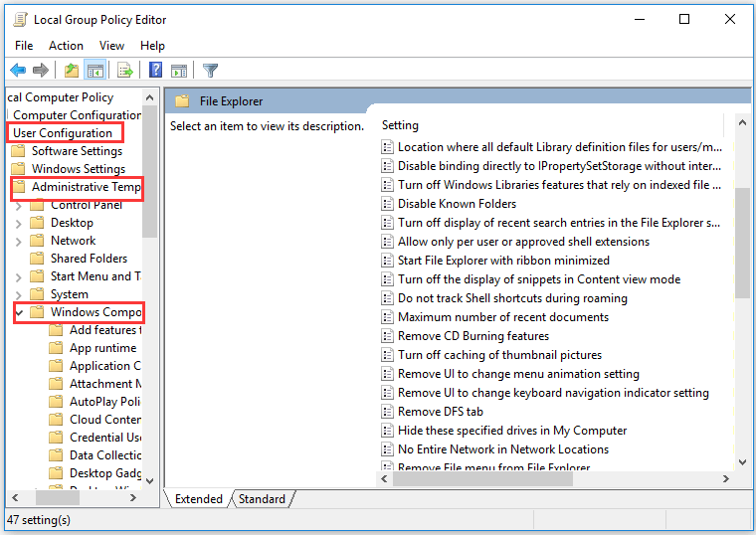Select the Application Compatibility folder
Viewport: 756px width, 535px height.
(x=105, y=366)
